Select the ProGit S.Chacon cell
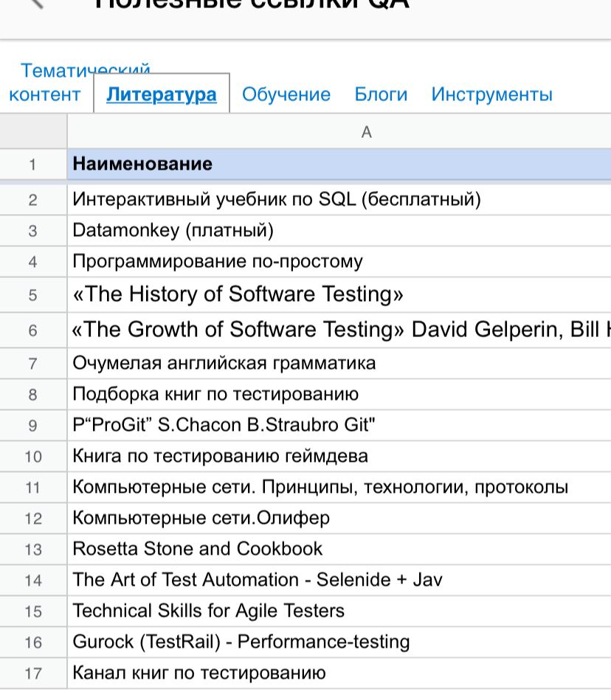The height and width of the screenshot is (700, 611). (339, 425)
